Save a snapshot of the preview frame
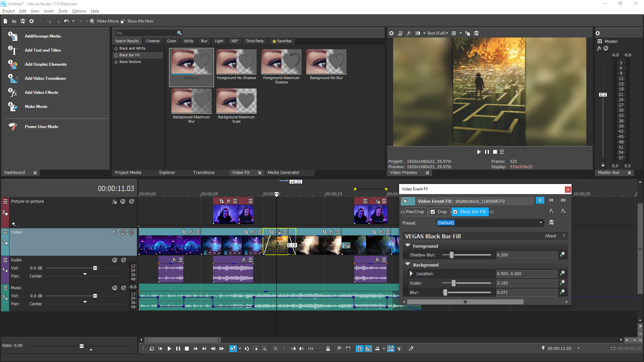644x362 pixels. 476,33
